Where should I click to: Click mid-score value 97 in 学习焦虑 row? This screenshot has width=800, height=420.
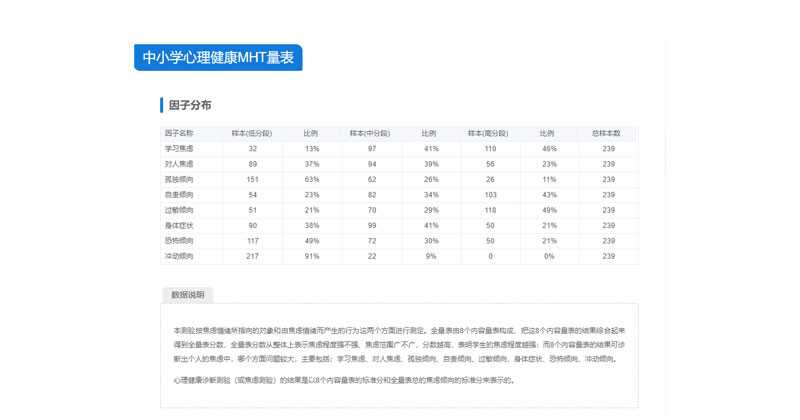coord(372,149)
